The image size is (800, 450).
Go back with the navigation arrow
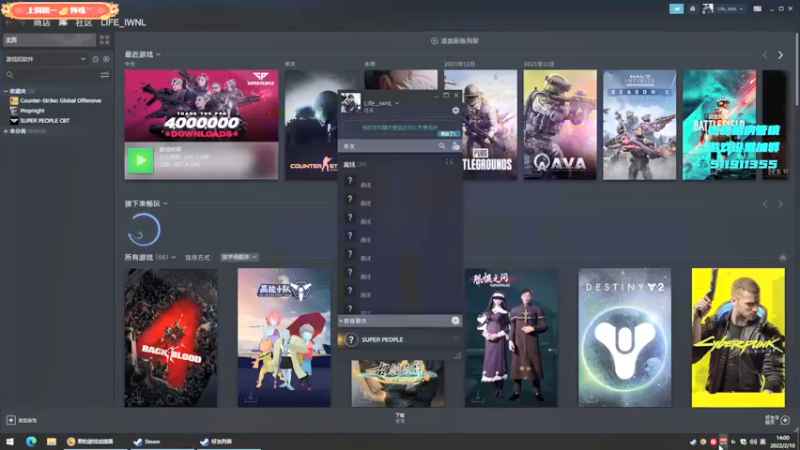click(x=9, y=23)
